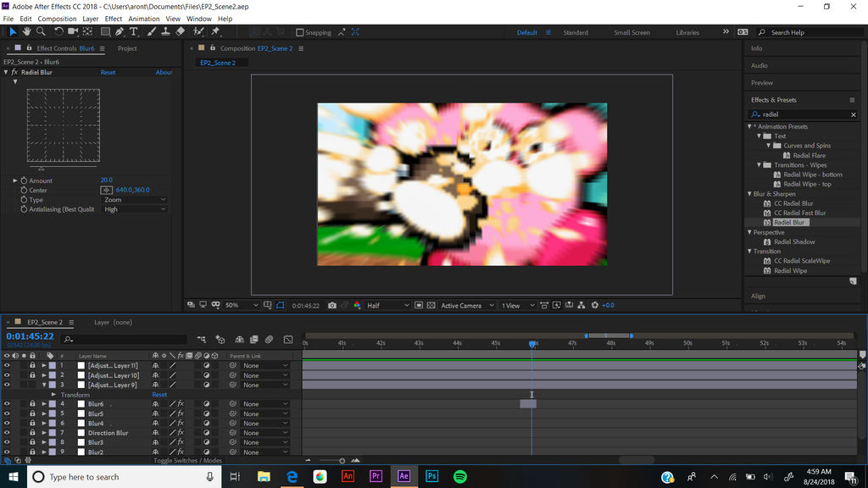Lock the Direction Blur layer
Screen dimensions: 868x488
tap(32, 432)
